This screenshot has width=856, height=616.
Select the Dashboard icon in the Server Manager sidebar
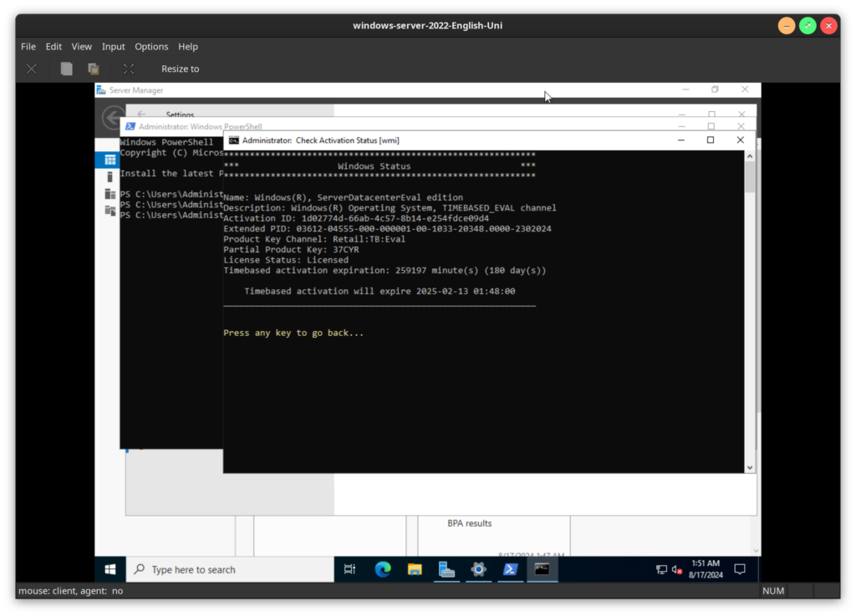110,160
